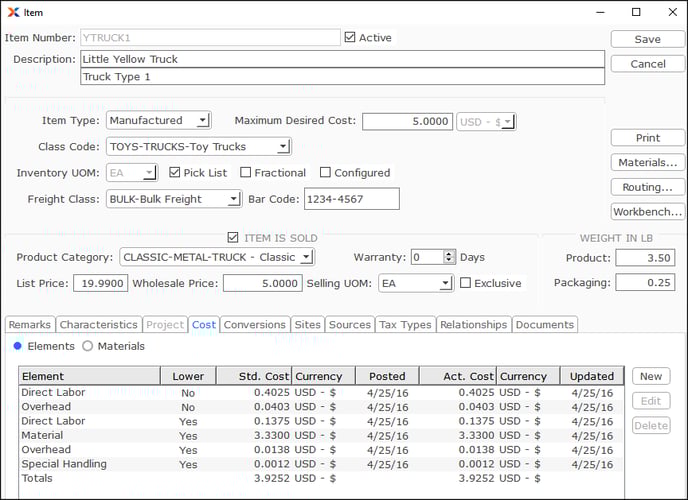
Task: Open the Materials... button
Action: [x=648, y=162]
